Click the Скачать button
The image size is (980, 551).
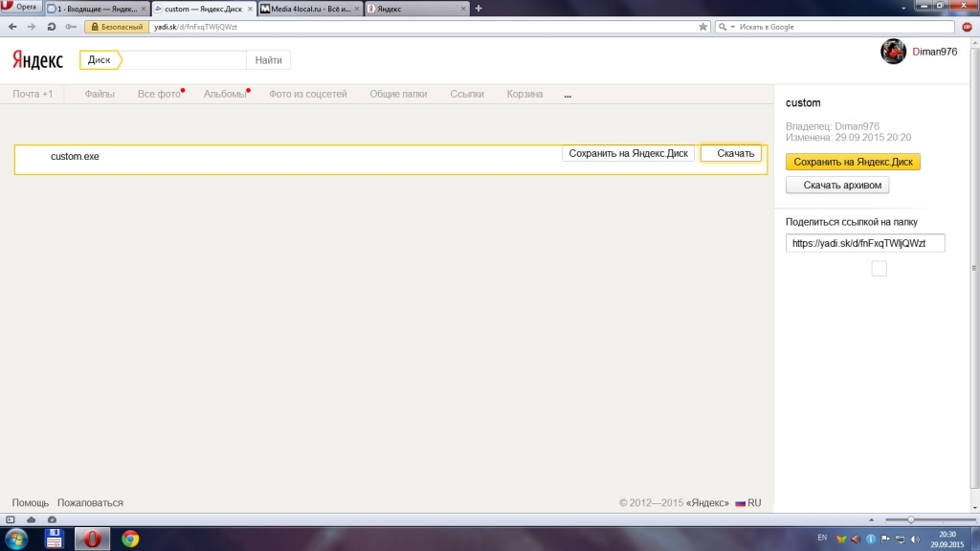click(x=731, y=153)
